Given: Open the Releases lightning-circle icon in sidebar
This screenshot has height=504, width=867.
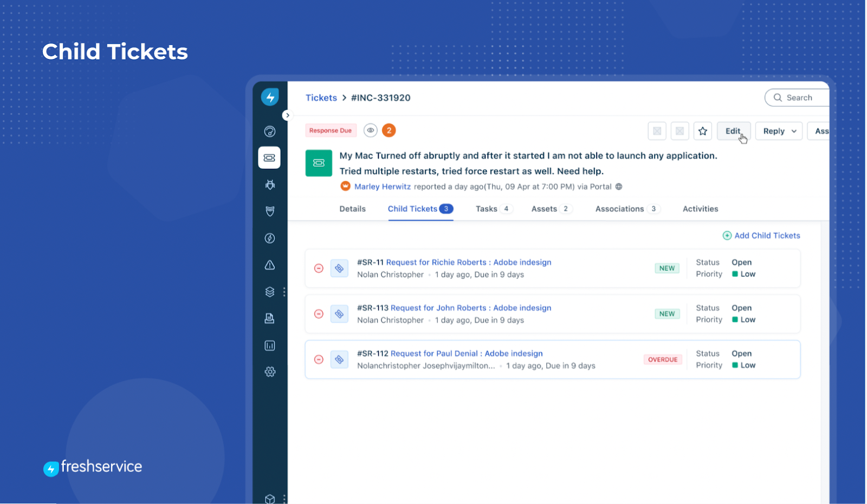Looking at the screenshot, I should tap(270, 238).
